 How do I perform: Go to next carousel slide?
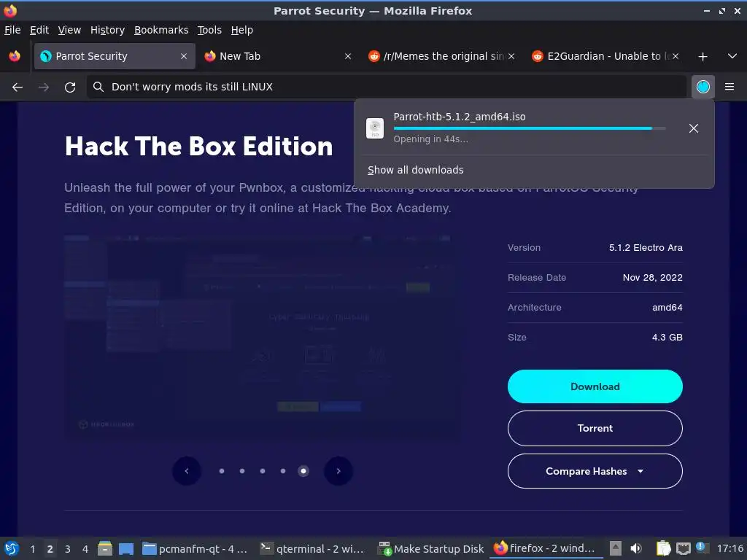[x=338, y=471]
